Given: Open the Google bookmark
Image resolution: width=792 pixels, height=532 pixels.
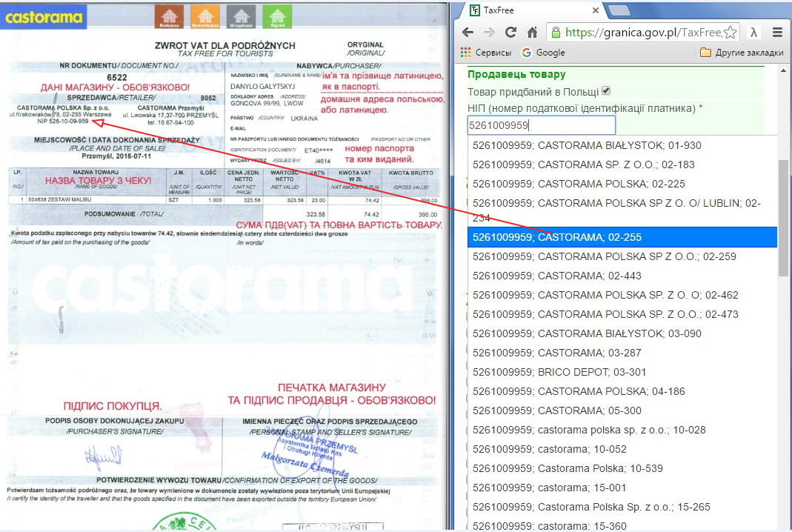Looking at the screenshot, I should tap(544, 53).
